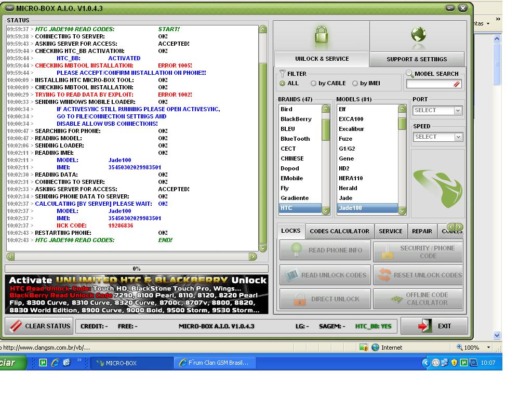Click the tray expand arrow icon

(426, 363)
